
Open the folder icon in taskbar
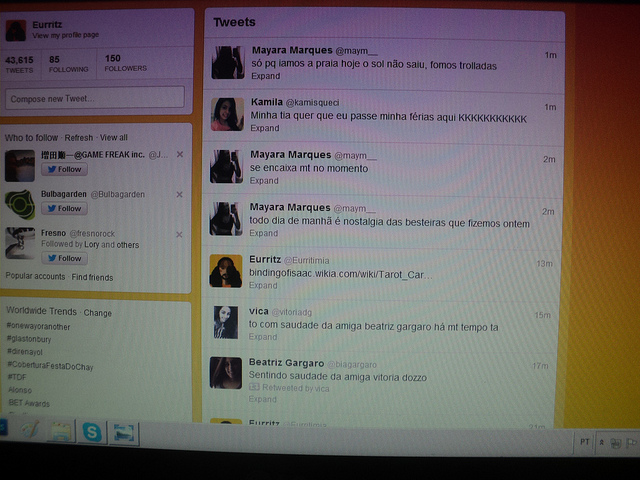(61, 431)
